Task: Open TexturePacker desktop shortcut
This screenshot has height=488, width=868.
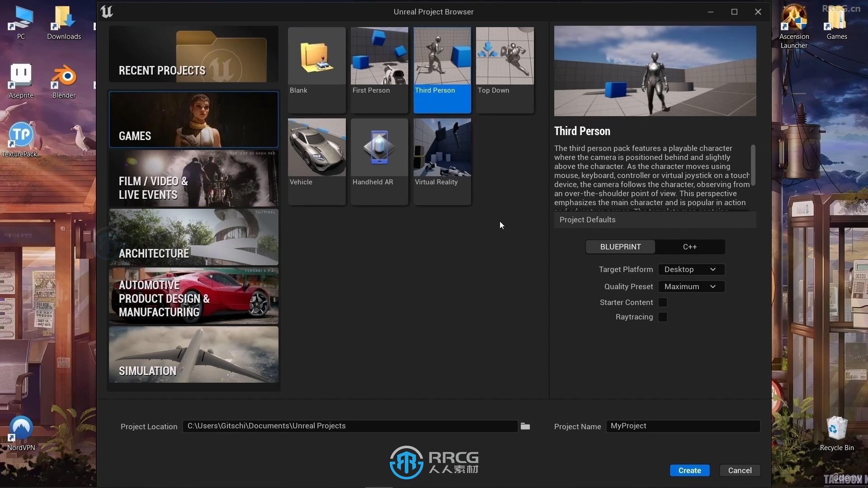Action: tap(21, 139)
